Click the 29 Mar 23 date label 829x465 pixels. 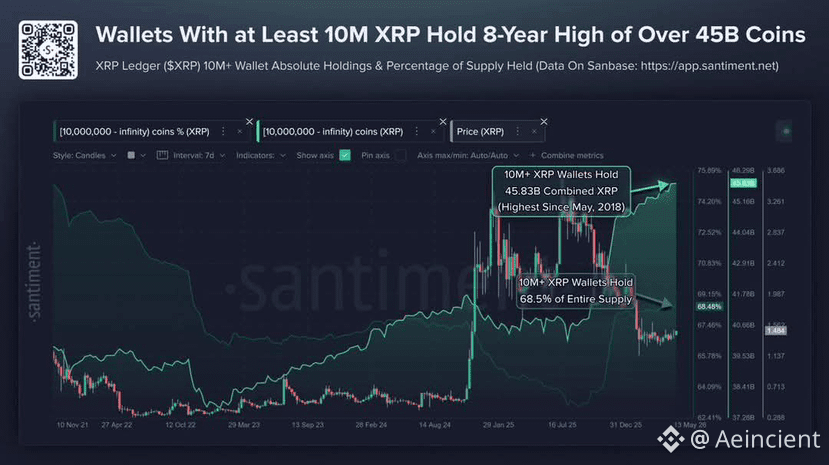[244, 425]
